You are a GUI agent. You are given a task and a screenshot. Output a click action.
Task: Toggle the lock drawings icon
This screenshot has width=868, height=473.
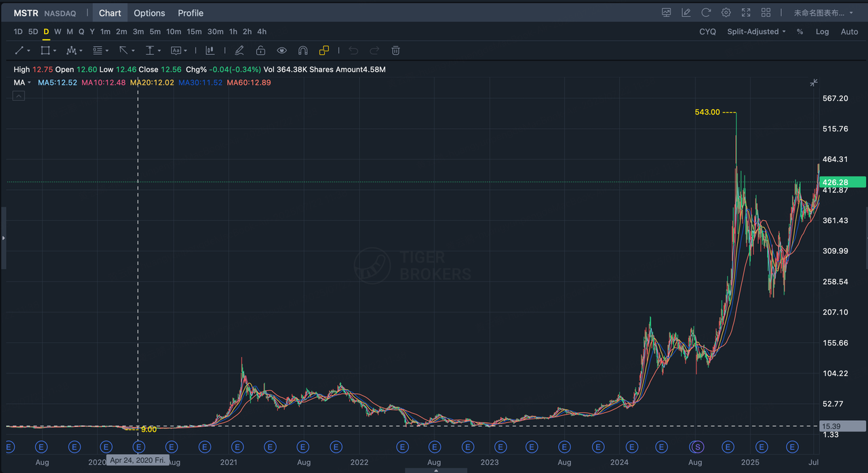pyautogui.click(x=260, y=50)
